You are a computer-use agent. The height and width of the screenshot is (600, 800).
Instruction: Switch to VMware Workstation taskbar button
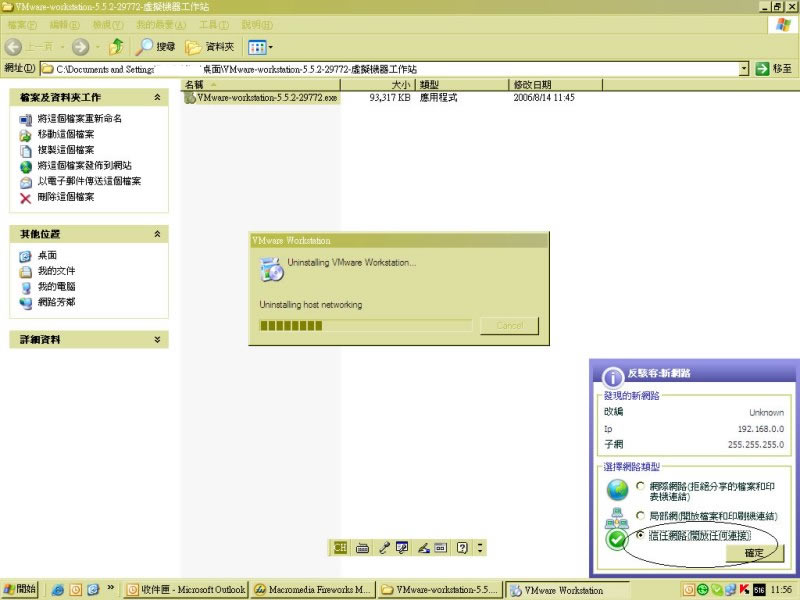pos(567,590)
